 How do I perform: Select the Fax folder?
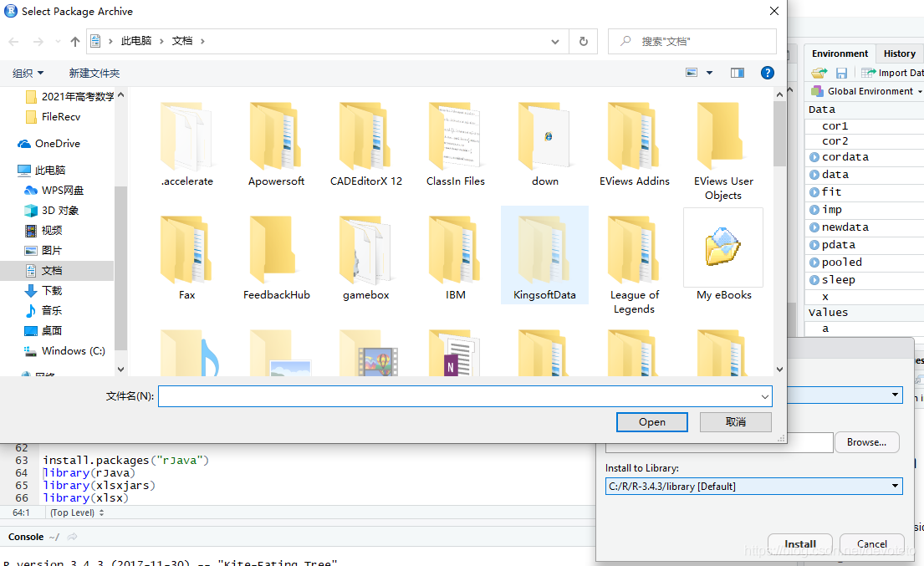coord(186,258)
